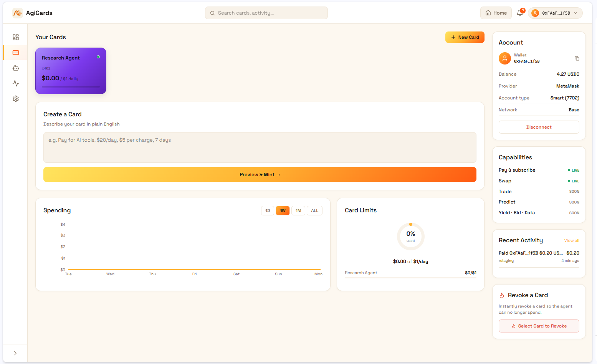Click the avatar icon in top account pill
Viewport: 597px width, 364px height.
coord(535,13)
